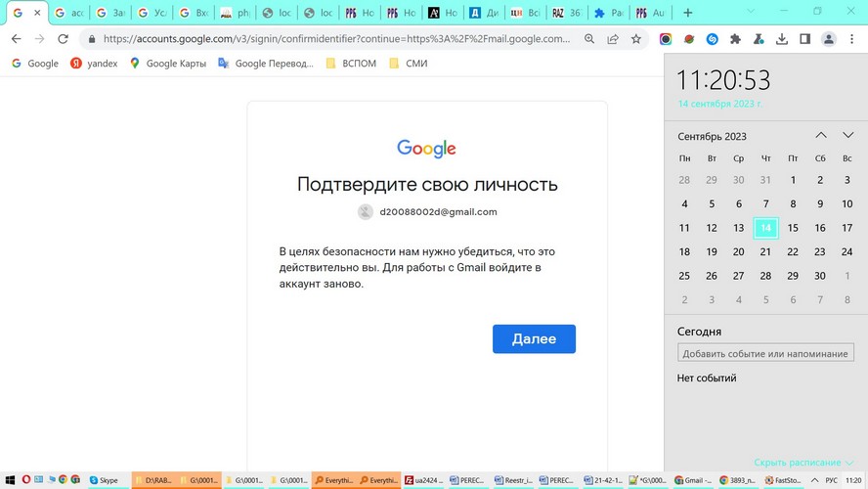Open the FileZilla ua2424 taskbar item
The image size is (868, 489).
(423, 480)
